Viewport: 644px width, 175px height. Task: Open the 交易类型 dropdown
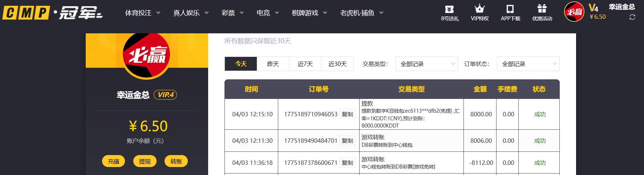(x=426, y=64)
